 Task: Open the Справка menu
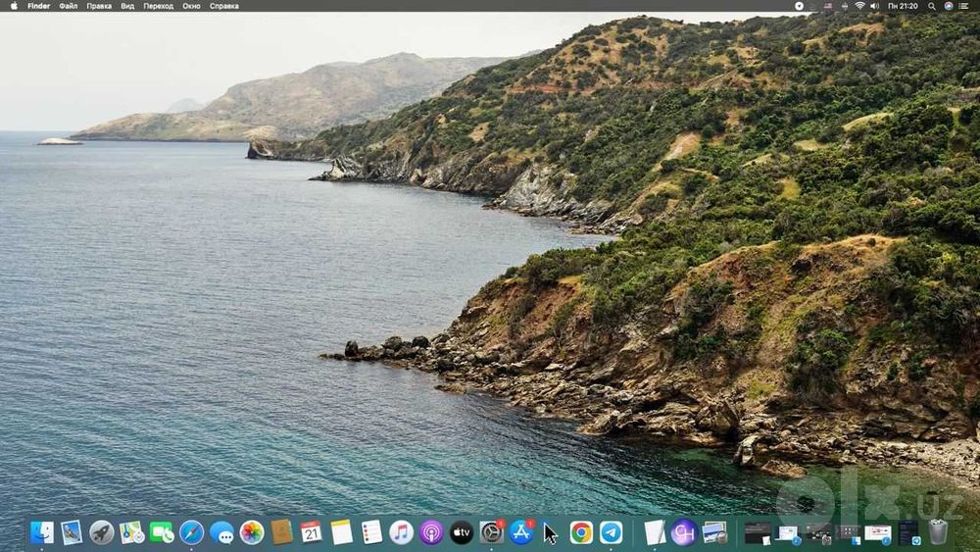[x=223, y=6]
